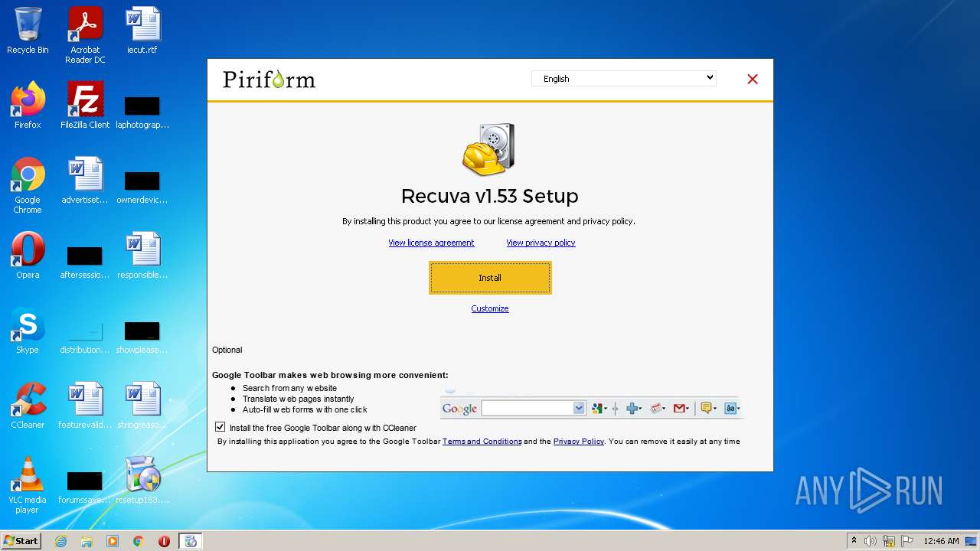This screenshot has width=980, height=551.
Task: Click the Customize link
Action: 490,308
